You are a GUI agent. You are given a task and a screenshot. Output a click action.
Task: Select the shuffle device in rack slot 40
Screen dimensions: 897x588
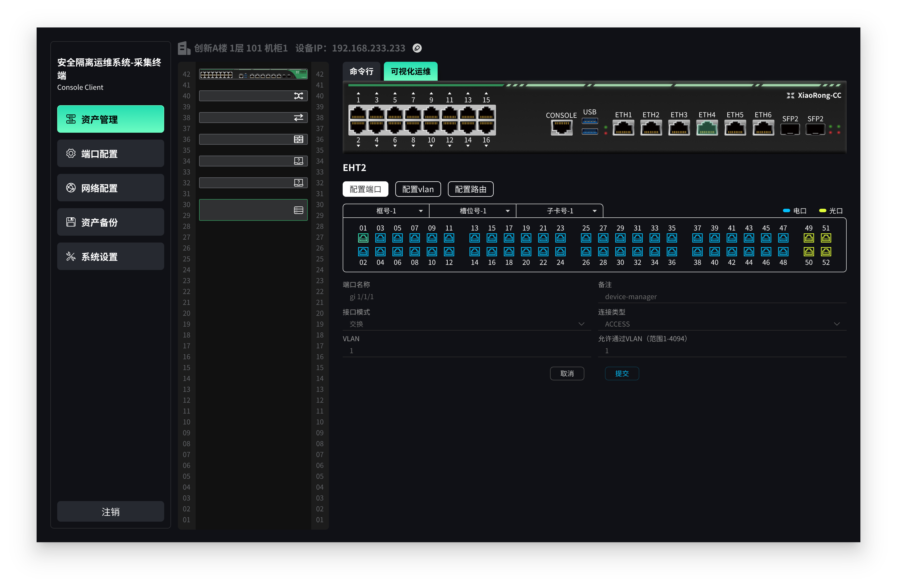[253, 96]
